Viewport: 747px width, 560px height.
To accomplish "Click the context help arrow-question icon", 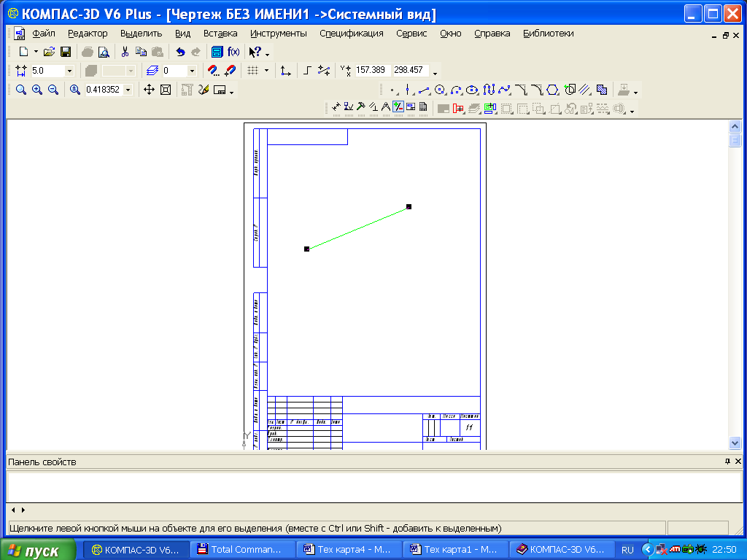I will tap(255, 52).
